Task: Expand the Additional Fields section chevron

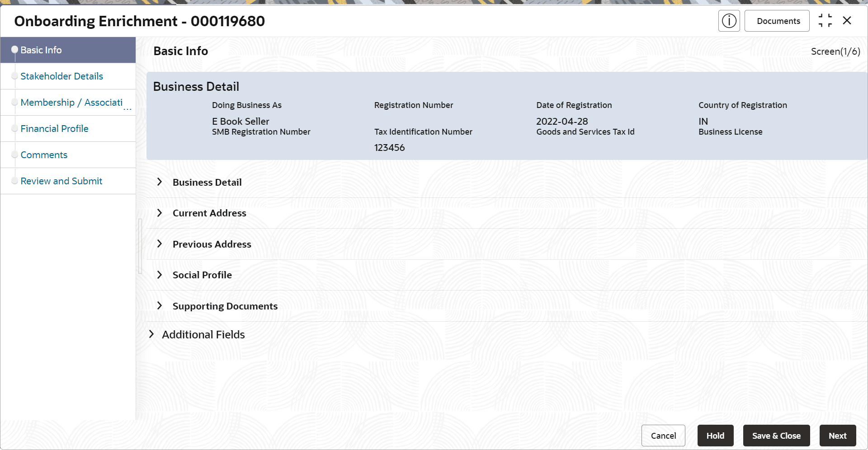Action: point(151,334)
